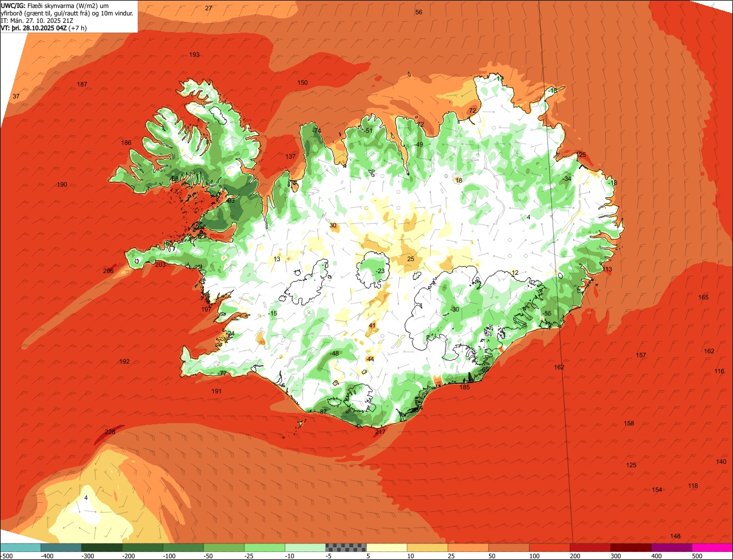Viewport: 733px width, 560px height.
Task: Click the -200 dark green legend swatch
Action: point(143,547)
